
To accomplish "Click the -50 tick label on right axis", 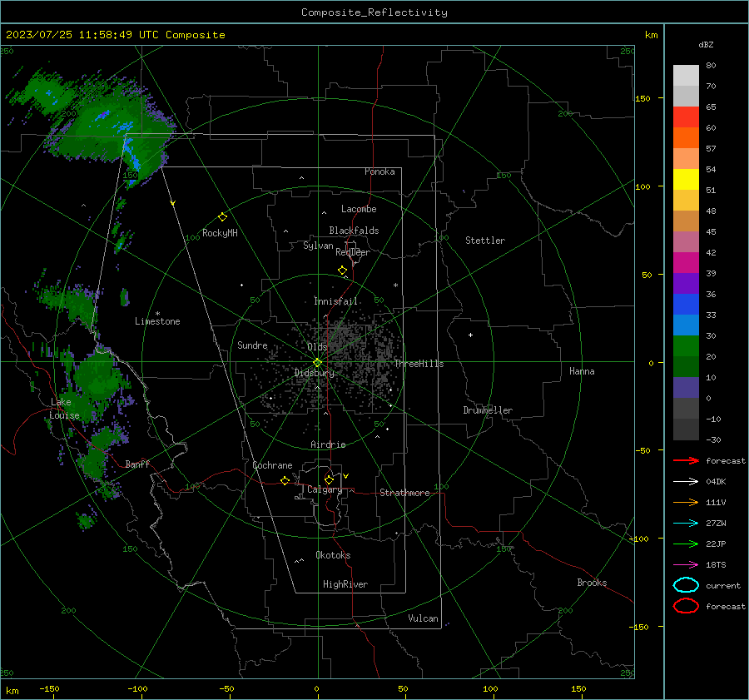I will point(643,450).
